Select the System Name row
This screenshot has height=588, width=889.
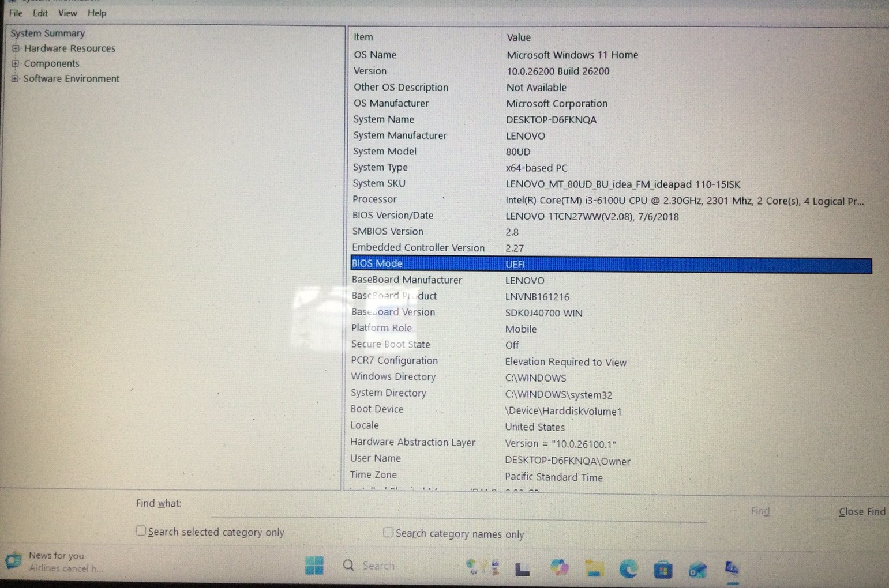click(x=612, y=119)
